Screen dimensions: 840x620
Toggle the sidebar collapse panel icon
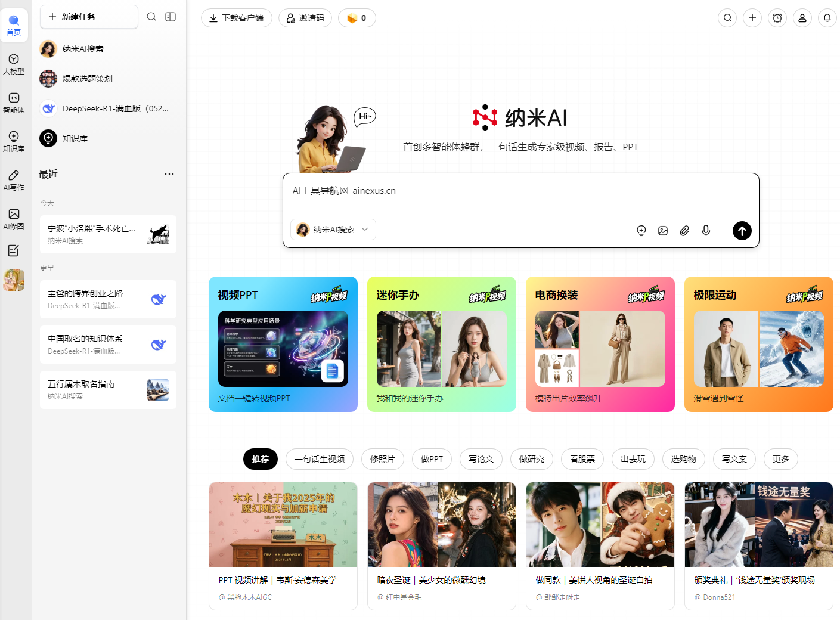click(171, 17)
